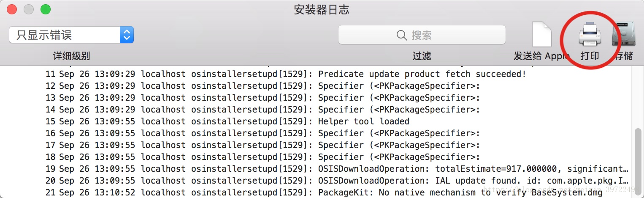
Task: Click the 安装器日志 window title
Action: coord(322,10)
